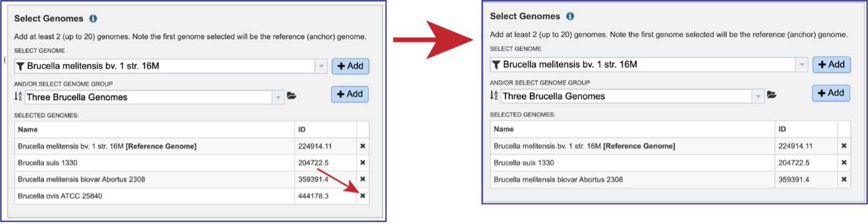Image resolution: width=868 pixels, height=224 pixels.
Task: Click the Add button beside left genome group
Action: pos(350,94)
